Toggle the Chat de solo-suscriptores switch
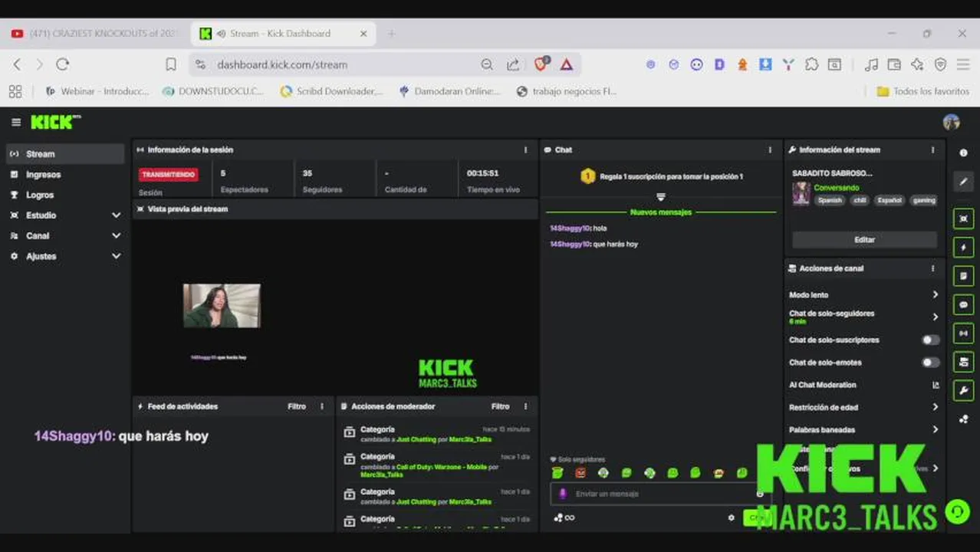This screenshot has width=980, height=552. (x=930, y=340)
